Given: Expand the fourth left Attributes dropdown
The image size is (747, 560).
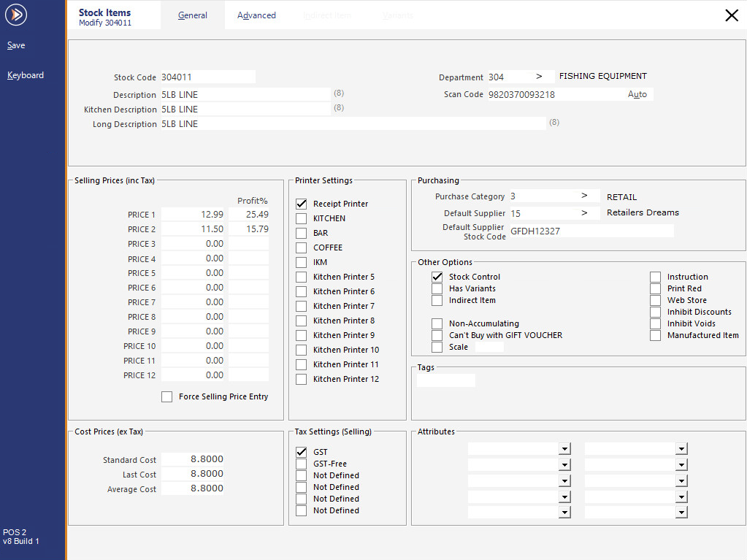Looking at the screenshot, I should [x=564, y=497].
